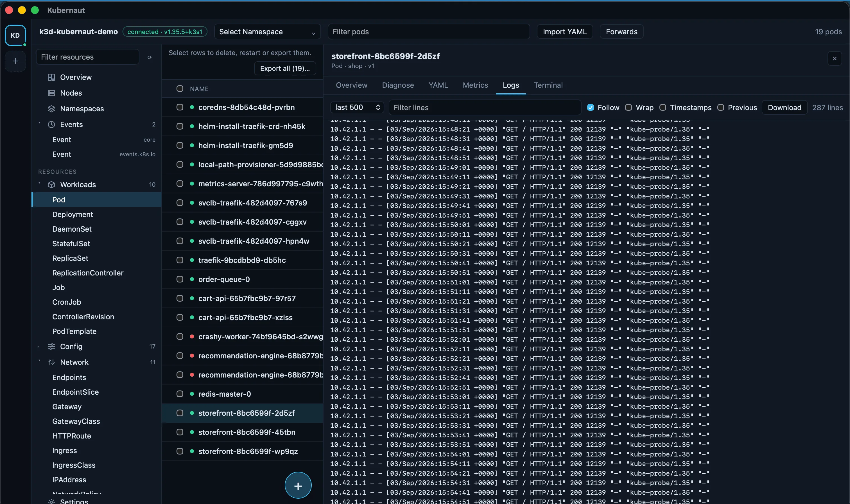Click green status dot of redis-master-0
This screenshot has width=850, height=504.
[x=192, y=394]
